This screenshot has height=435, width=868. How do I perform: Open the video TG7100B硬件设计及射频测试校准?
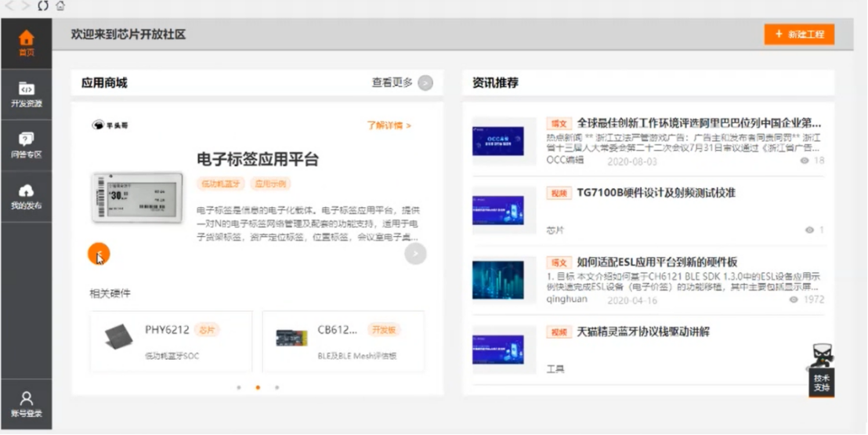(656, 193)
